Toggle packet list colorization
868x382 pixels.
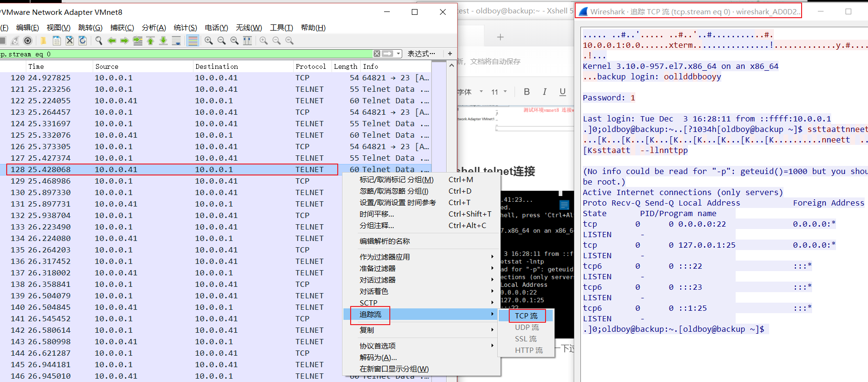point(193,41)
